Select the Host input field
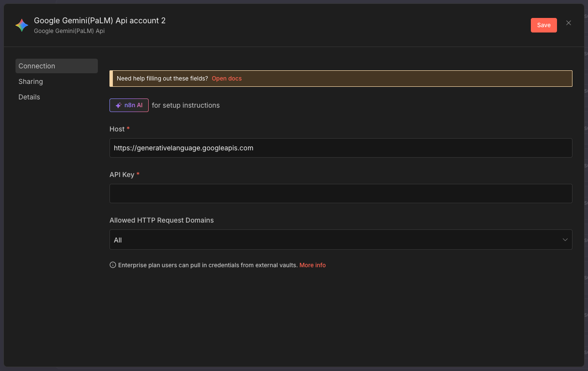588x371 pixels. coord(340,148)
